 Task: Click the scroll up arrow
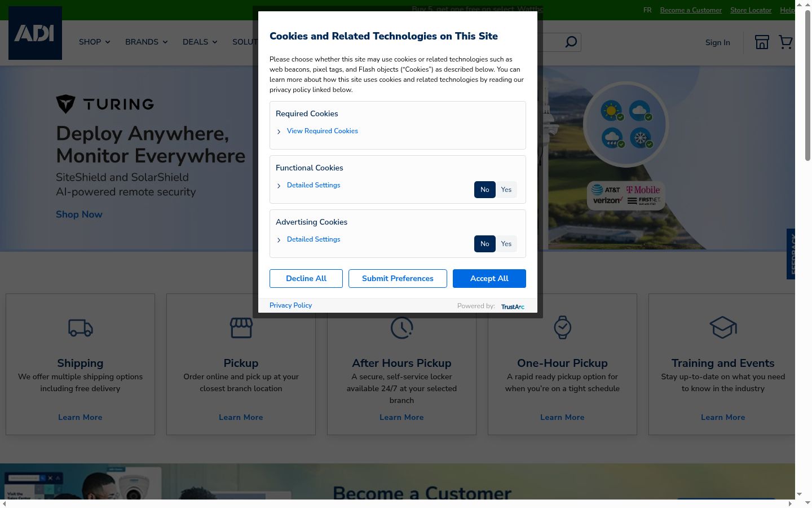(807, 5)
